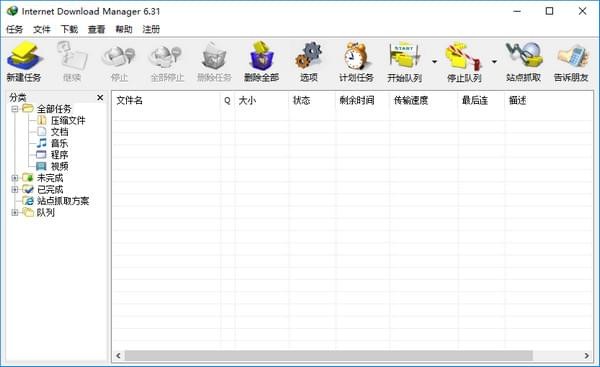Image resolution: width=600 pixels, height=367 pixels.
Task: Click the 删除任务 (delete task) toolbar icon
Action: [214, 57]
